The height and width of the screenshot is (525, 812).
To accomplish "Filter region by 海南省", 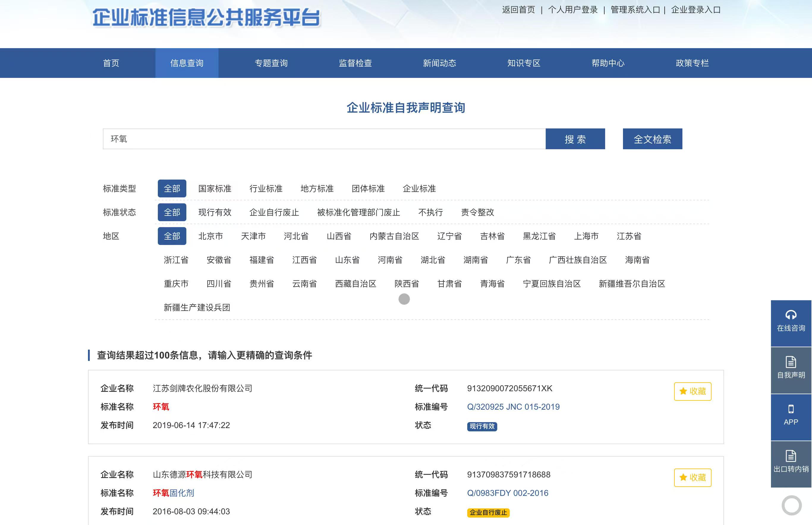I will coord(638,260).
